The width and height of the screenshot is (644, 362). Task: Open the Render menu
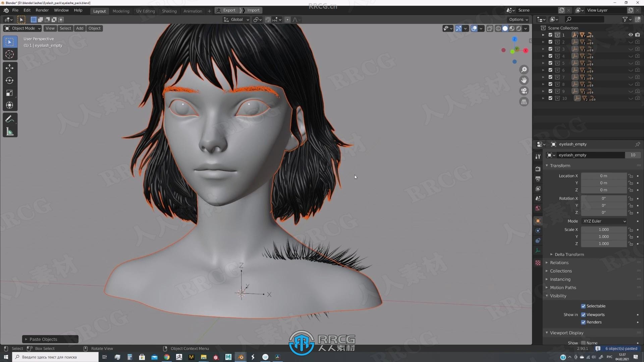coord(42,10)
